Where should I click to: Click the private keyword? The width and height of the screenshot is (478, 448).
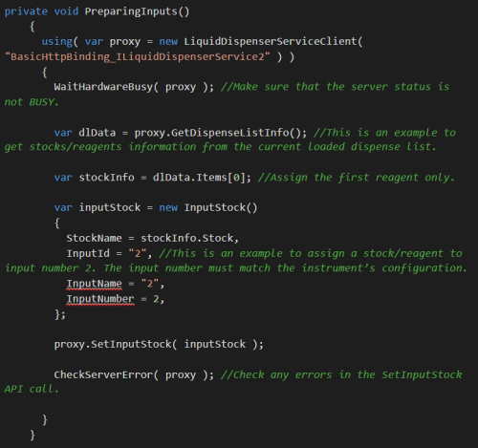(26, 11)
